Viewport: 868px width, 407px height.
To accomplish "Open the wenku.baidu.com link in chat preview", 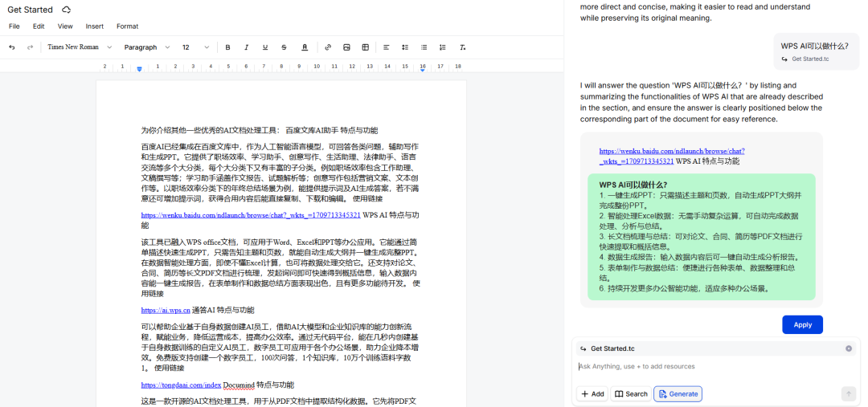I will click(672, 156).
